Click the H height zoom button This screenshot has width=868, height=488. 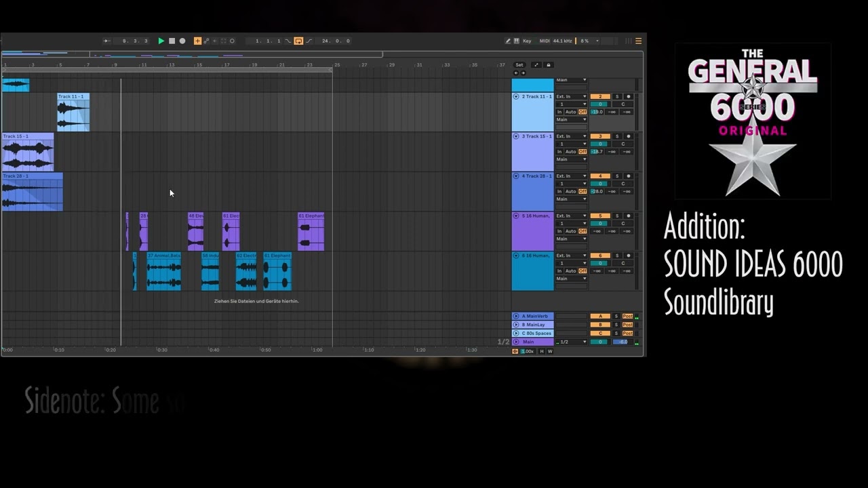542,351
